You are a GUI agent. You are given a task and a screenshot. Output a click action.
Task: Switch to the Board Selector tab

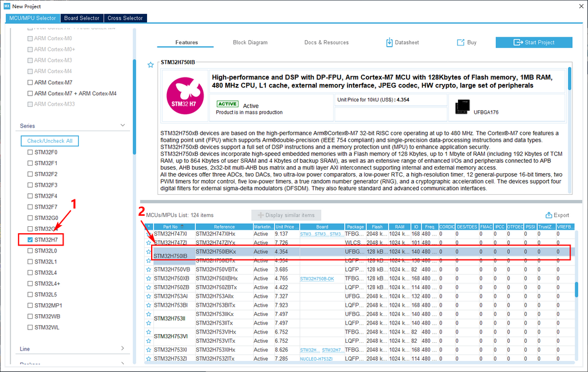pyautogui.click(x=82, y=18)
